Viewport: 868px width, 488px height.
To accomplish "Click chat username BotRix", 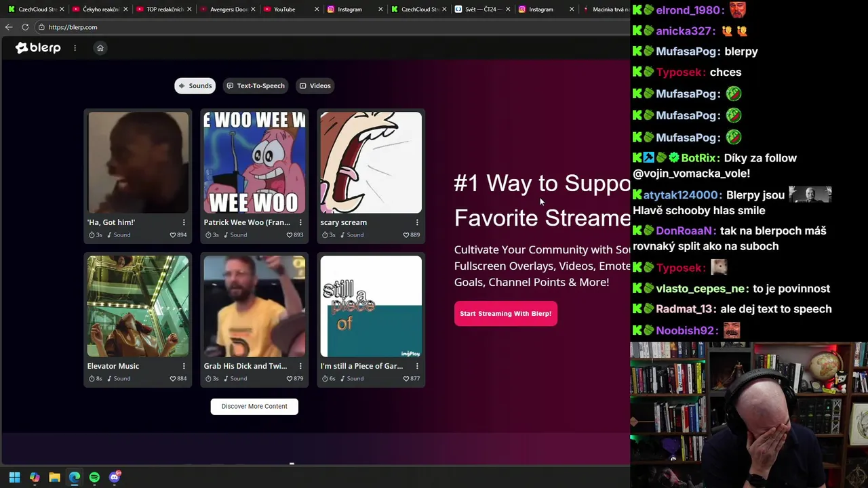I will coord(699,158).
